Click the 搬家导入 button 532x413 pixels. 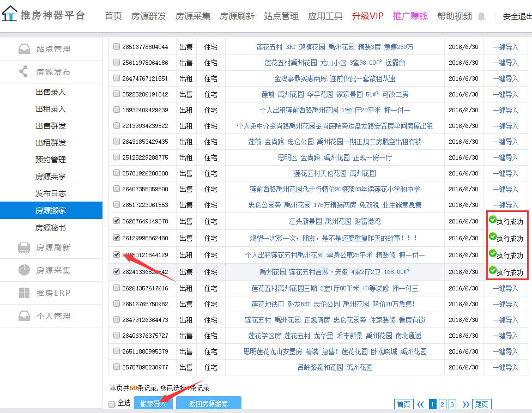coord(153,404)
